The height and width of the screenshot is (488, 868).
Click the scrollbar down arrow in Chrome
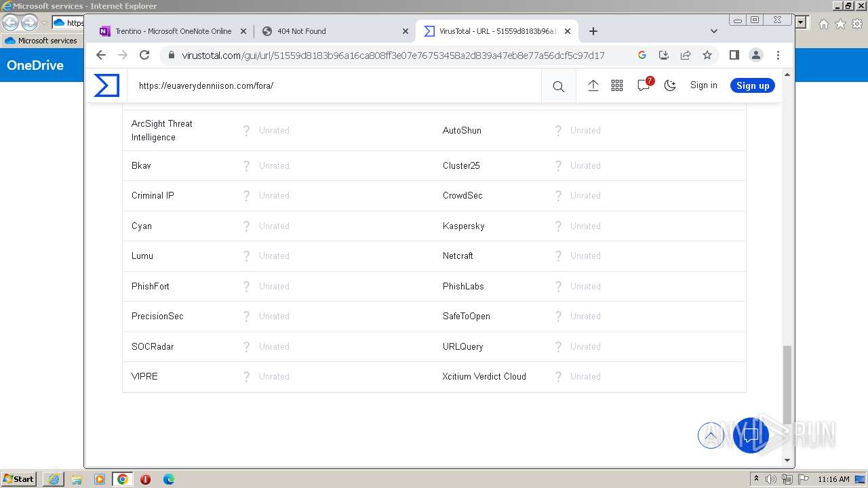point(787,460)
